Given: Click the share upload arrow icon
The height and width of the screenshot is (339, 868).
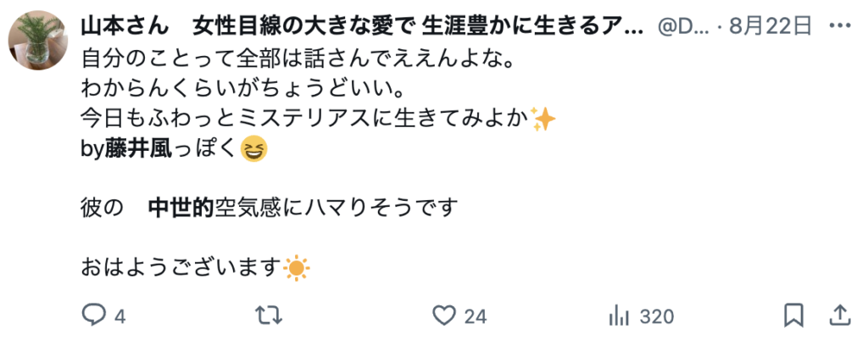Looking at the screenshot, I should tap(842, 316).
